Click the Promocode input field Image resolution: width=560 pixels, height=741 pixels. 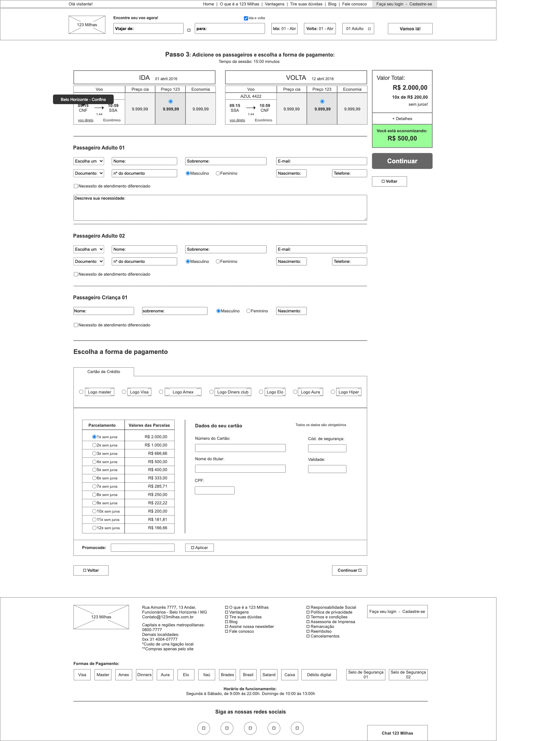point(143,547)
